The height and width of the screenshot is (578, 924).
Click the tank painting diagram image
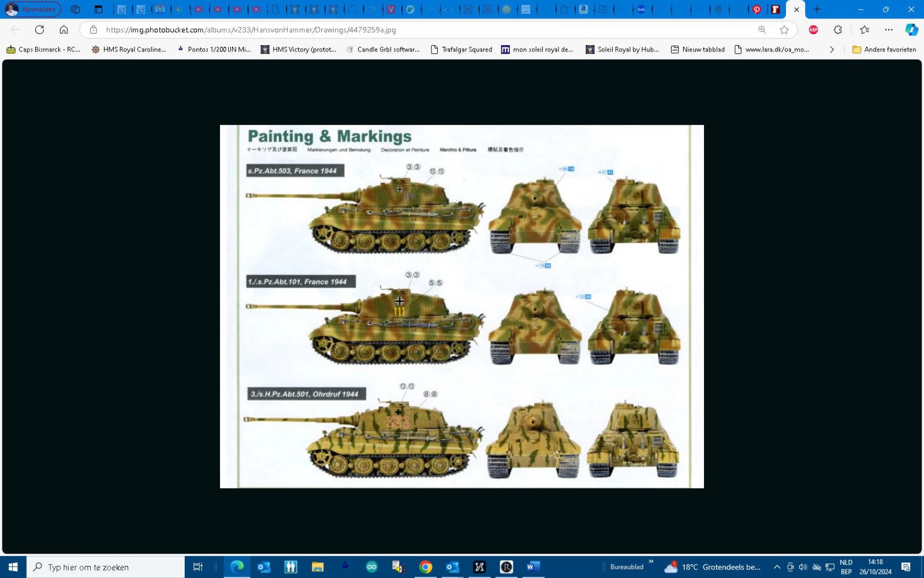coord(462,306)
